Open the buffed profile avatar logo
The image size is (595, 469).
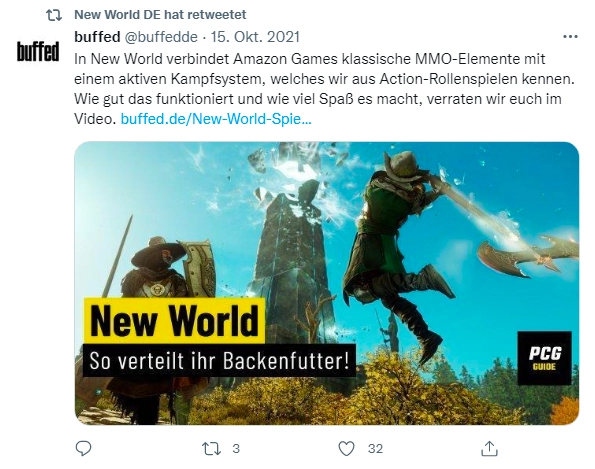(x=38, y=51)
